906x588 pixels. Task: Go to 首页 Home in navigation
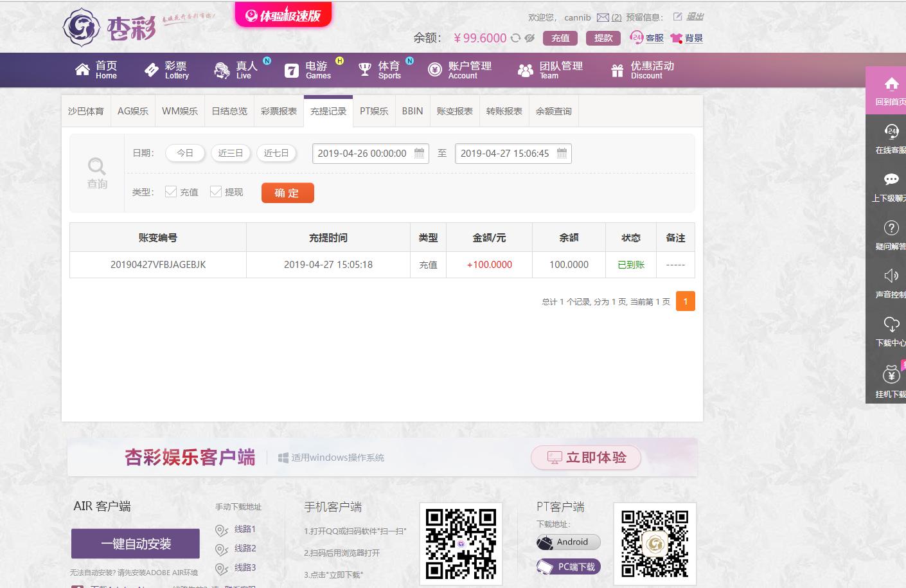(x=96, y=70)
